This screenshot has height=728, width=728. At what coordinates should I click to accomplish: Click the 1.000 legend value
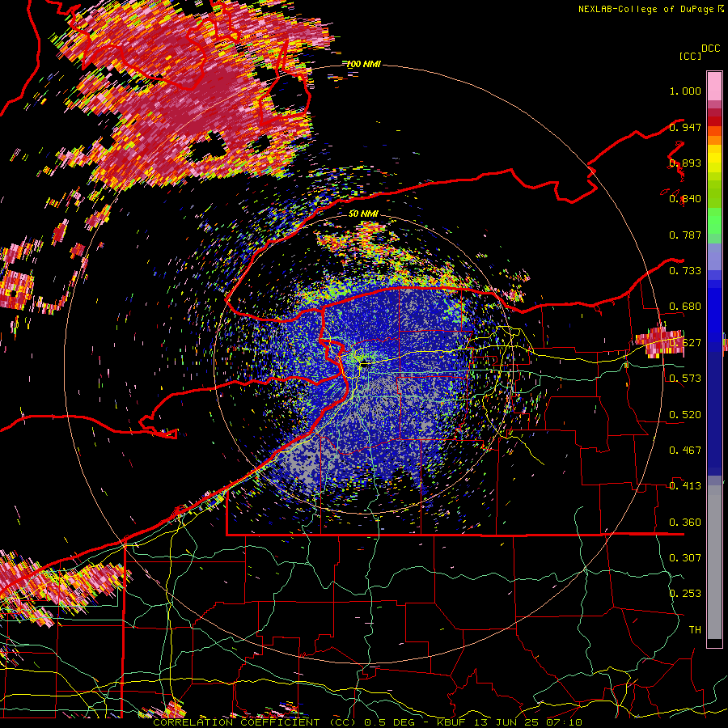point(685,91)
